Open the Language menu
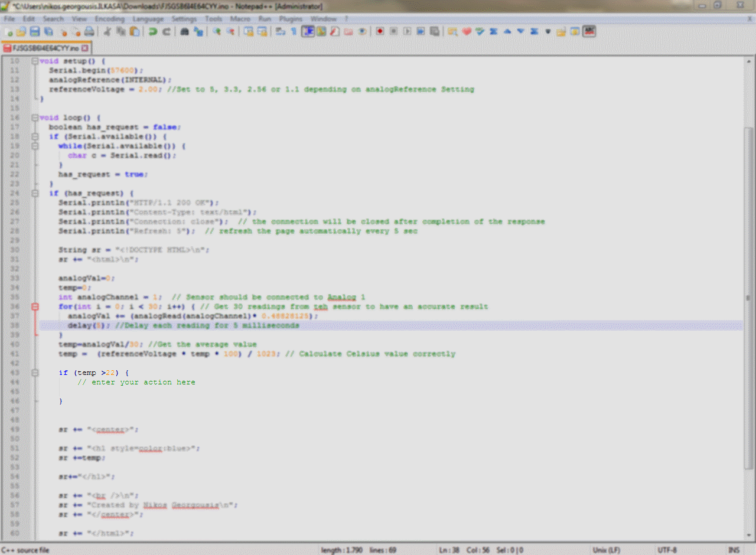The width and height of the screenshot is (756, 555). 148,18
